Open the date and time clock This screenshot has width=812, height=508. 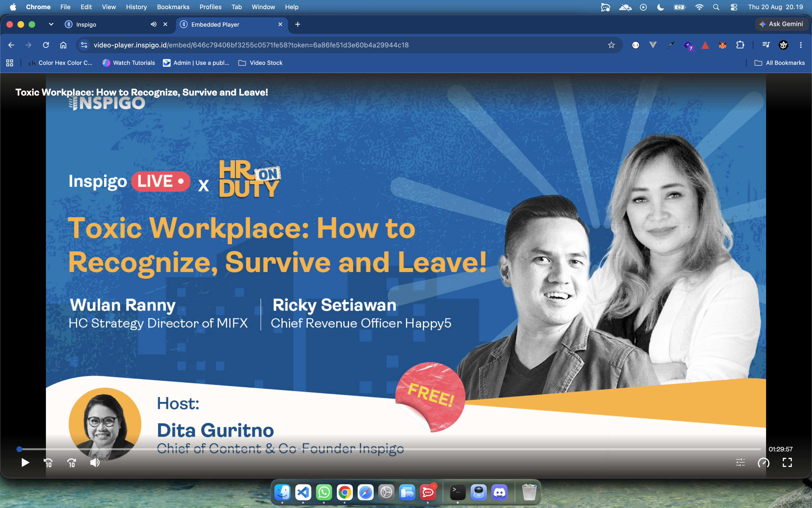pos(776,7)
